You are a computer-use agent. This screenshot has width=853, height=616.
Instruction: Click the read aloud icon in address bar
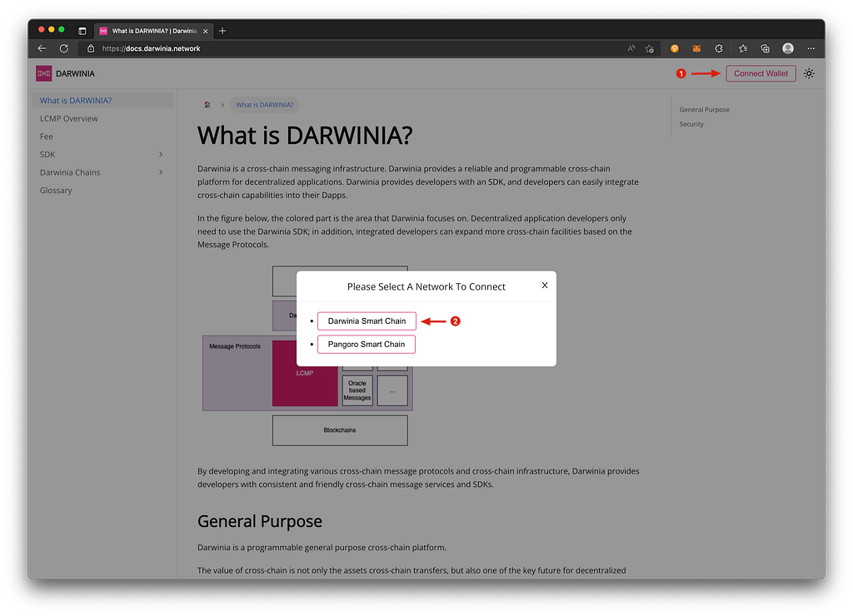(x=631, y=48)
